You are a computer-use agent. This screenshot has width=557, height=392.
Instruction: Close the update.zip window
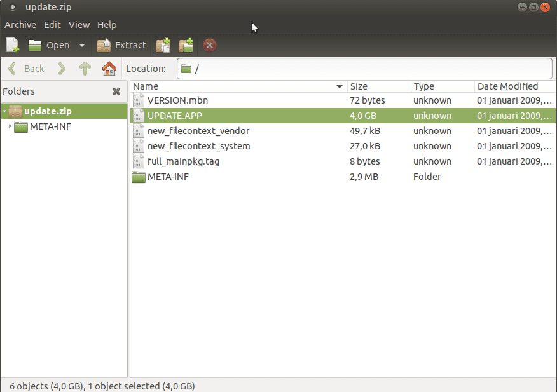(545, 7)
